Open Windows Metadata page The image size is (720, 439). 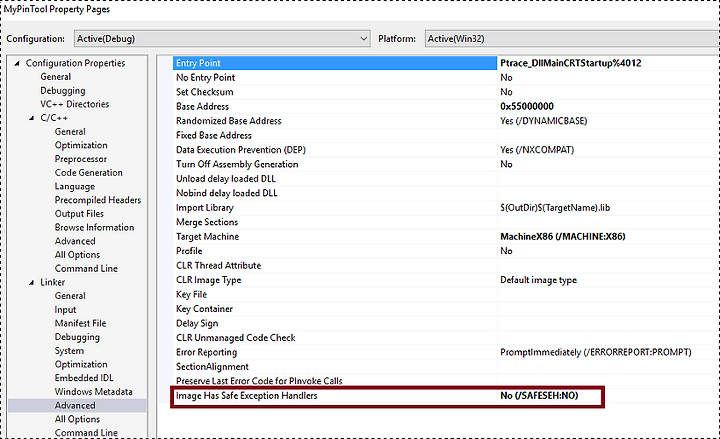click(93, 392)
